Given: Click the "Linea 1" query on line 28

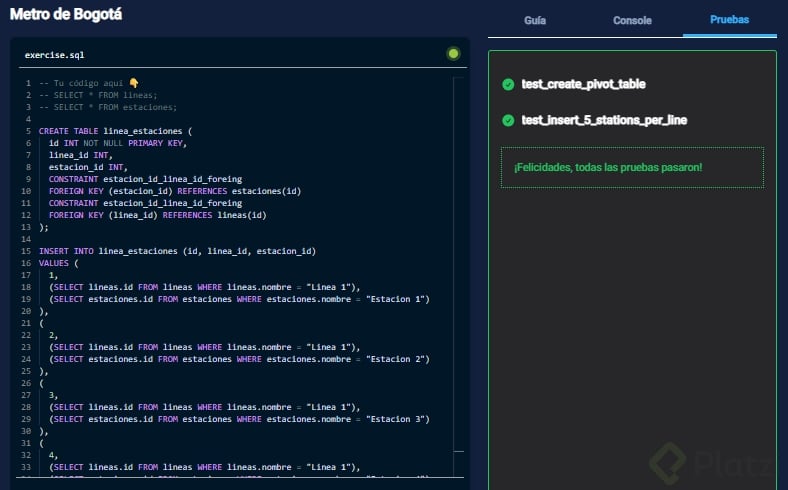Looking at the screenshot, I should click(205, 408).
